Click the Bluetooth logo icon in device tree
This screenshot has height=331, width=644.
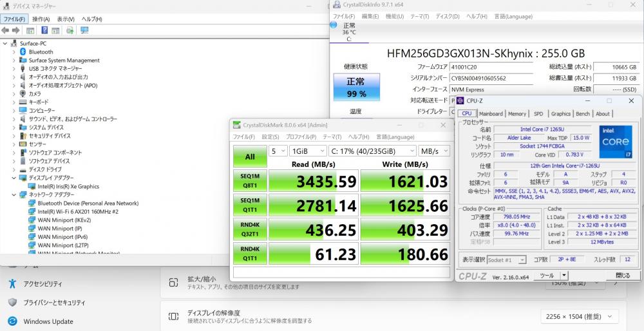point(23,52)
